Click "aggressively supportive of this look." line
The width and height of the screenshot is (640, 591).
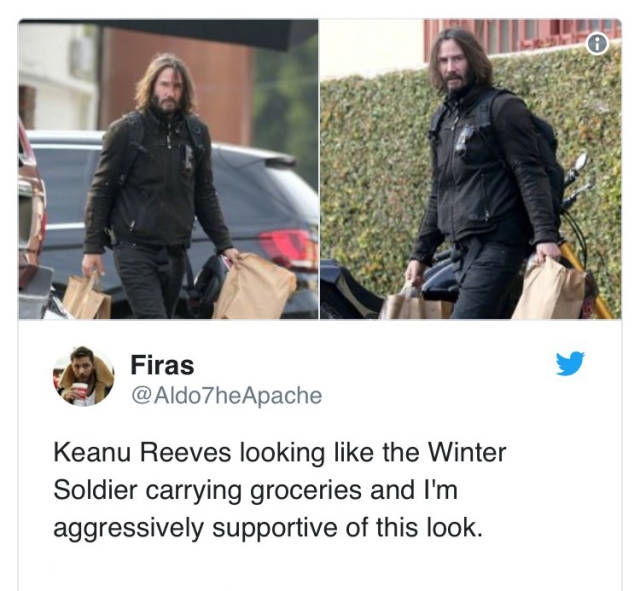coord(268,528)
